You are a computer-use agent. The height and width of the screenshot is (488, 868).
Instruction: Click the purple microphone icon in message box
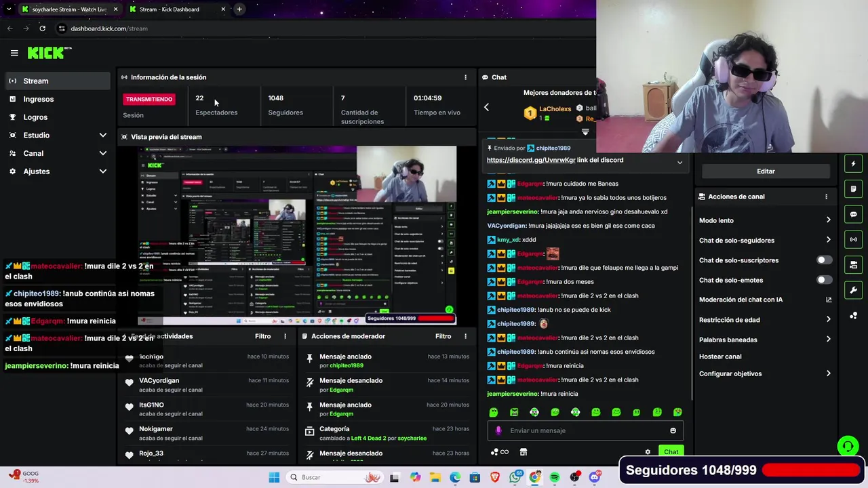click(498, 430)
